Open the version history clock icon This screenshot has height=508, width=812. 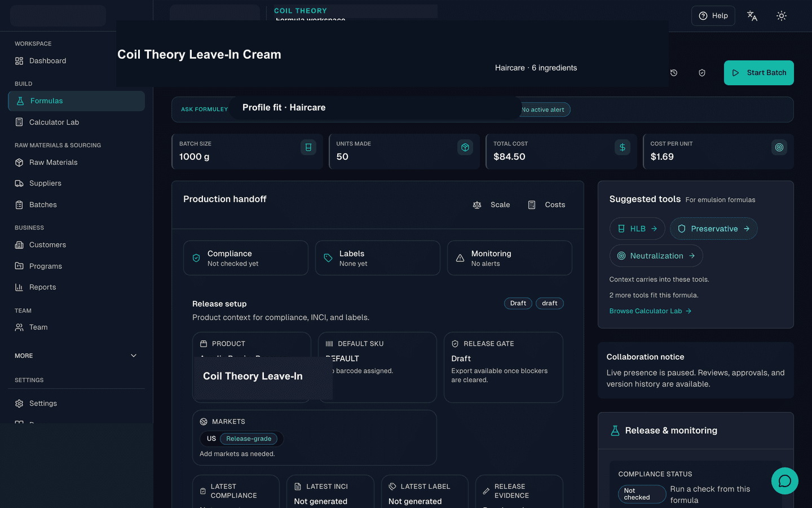pyautogui.click(x=674, y=73)
